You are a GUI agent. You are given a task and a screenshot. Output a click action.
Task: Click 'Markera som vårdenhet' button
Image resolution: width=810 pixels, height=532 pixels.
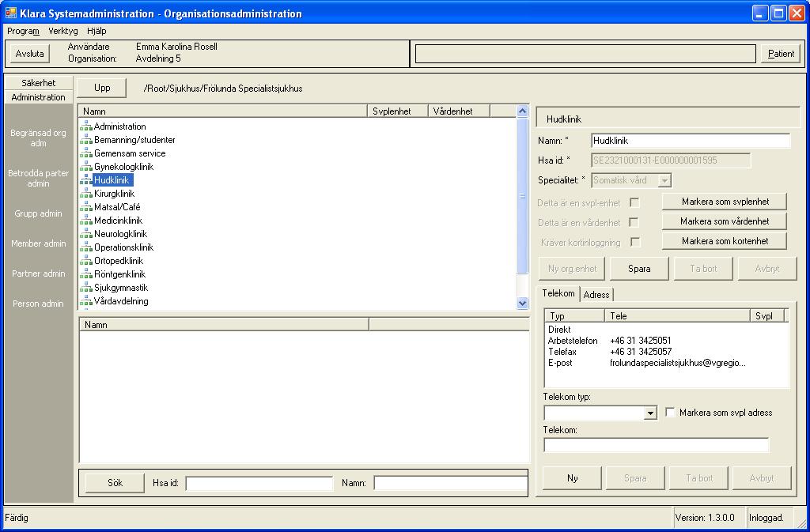click(x=725, y=221)
